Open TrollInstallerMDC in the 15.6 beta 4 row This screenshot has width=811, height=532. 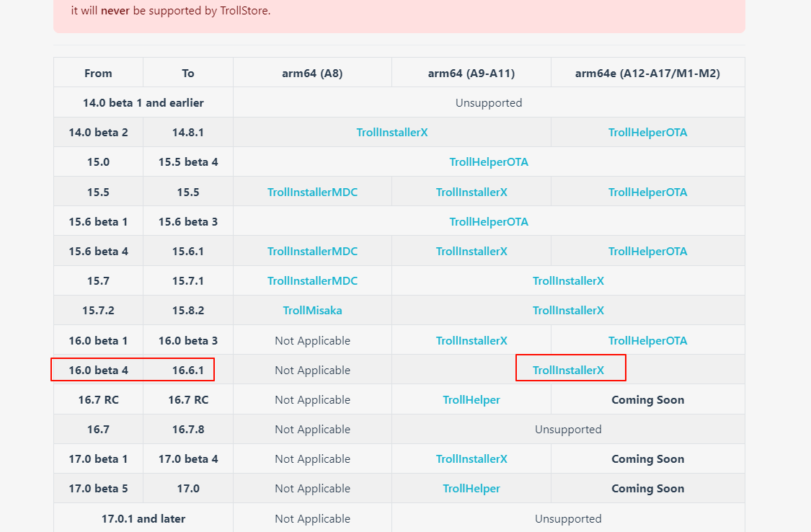pos(312,252)
